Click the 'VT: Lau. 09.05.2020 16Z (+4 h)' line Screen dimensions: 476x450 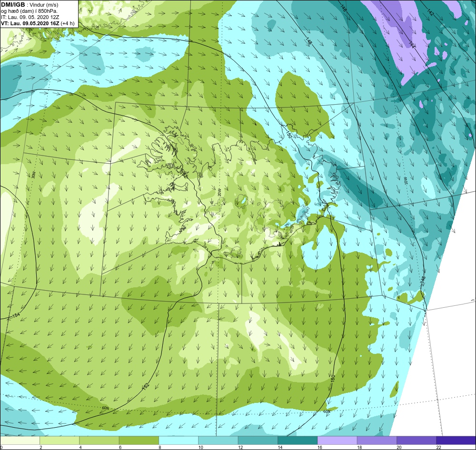pyautogui.click(x=38, y=23)
